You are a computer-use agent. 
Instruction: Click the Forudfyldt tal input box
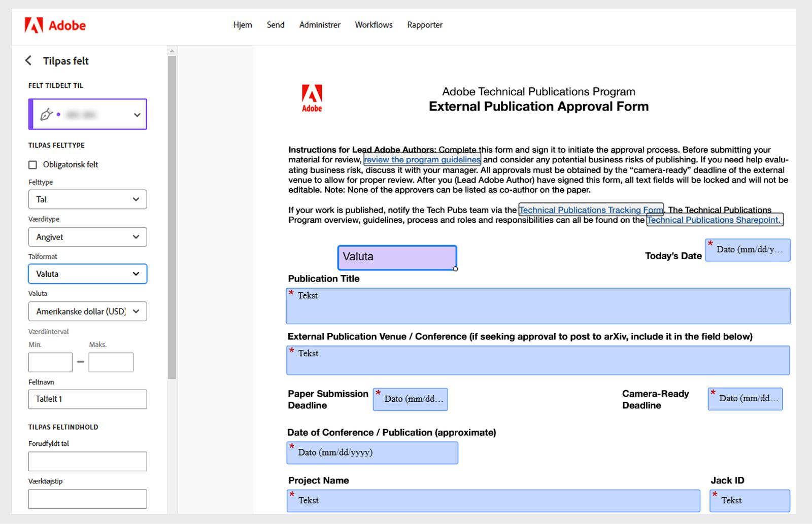88,462
